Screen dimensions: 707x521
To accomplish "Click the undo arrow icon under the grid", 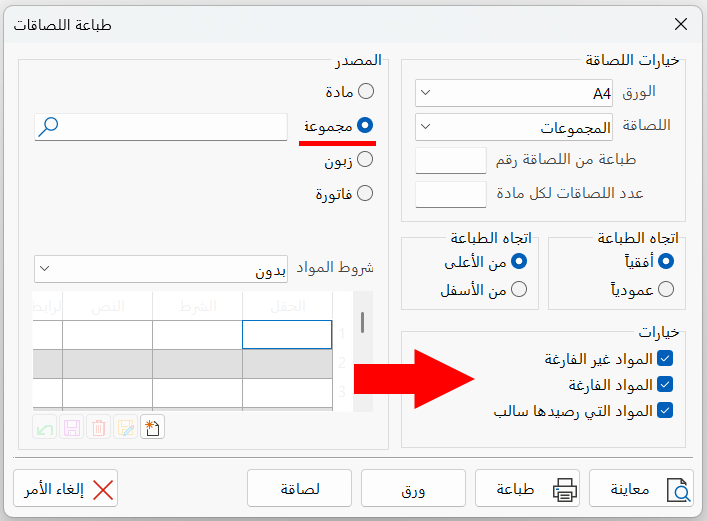I will pyautogui.click(x=45, y=427).
